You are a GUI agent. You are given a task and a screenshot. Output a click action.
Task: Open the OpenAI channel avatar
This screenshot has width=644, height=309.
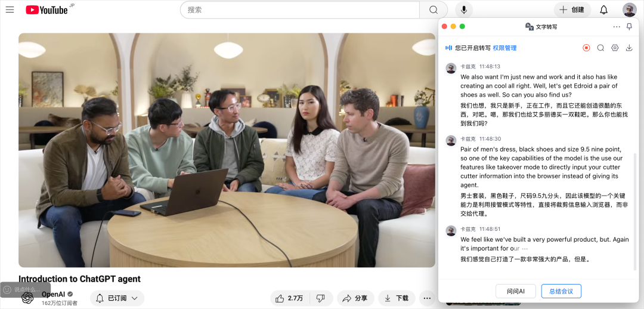point(27,298)
